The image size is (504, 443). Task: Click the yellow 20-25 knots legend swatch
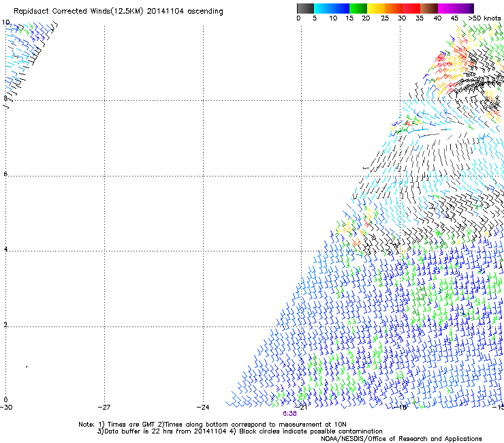click(x=376, y=8)
